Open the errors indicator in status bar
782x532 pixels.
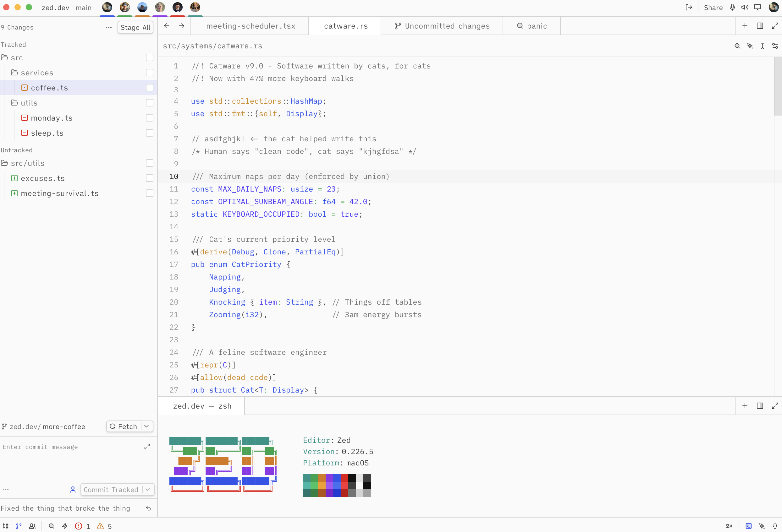pos(82,526)
